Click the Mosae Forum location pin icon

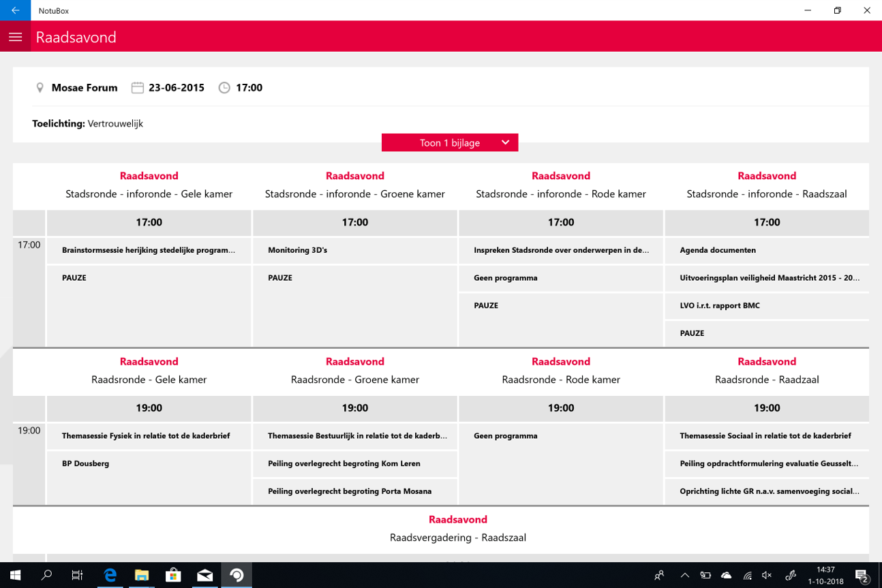coord(40,87)
